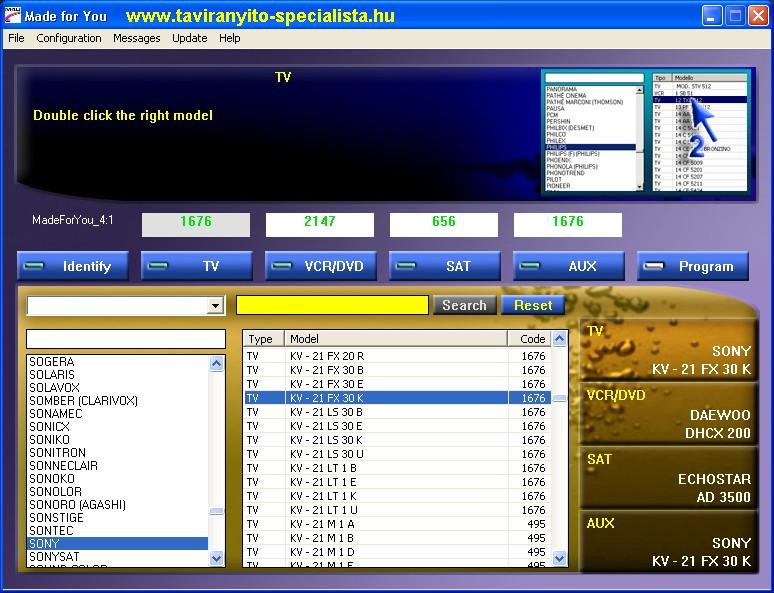The height and width of the screenshot is (593, 774).
Task: Open the Configuration menu
Action: pos(69,38)
